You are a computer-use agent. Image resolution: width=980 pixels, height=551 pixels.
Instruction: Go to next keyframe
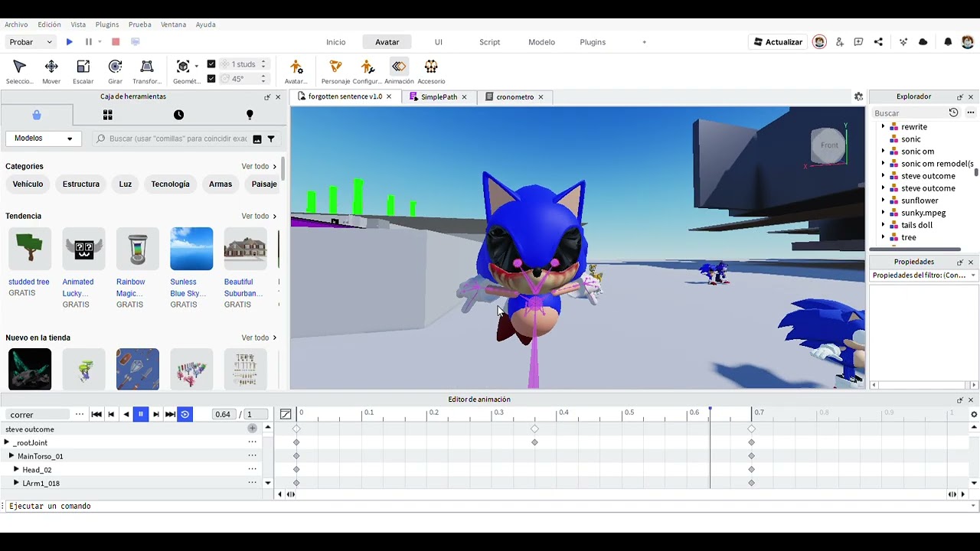[156, 414]
